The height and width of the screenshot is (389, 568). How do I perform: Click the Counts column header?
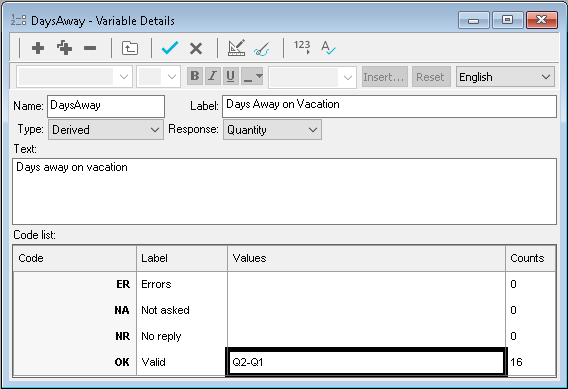(x=530, y=258)
